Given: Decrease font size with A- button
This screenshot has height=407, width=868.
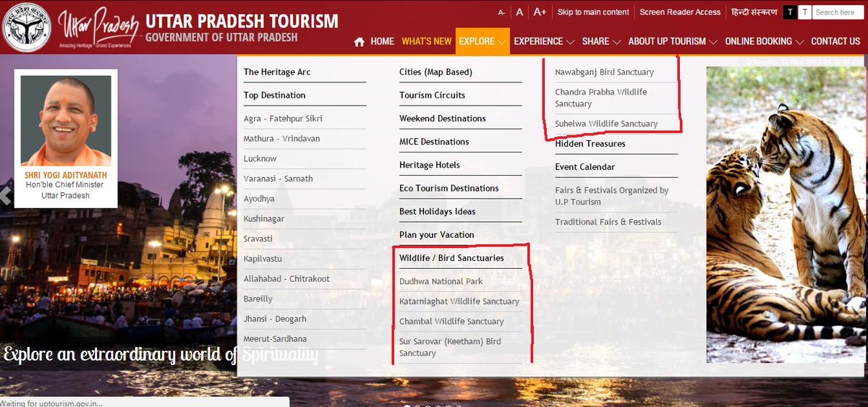Looking at the screenshot, I should 502,12.
